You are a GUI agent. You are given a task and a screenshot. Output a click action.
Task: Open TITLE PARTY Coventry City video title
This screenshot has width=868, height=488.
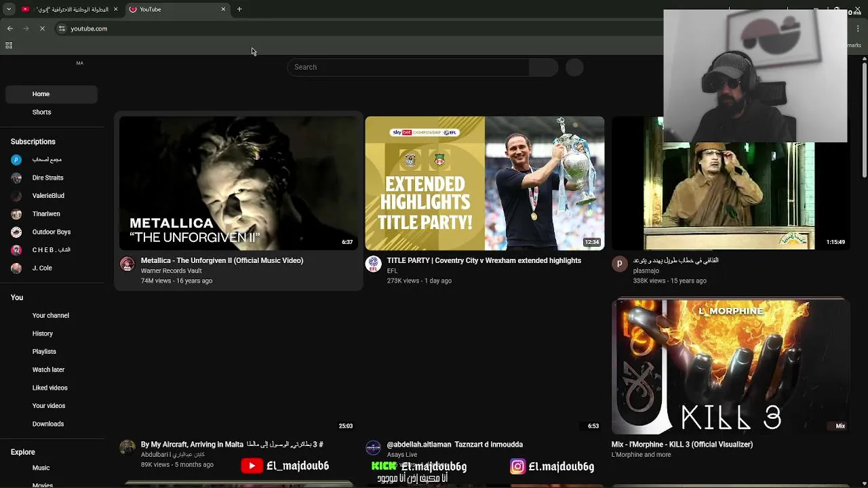point(484,260)
